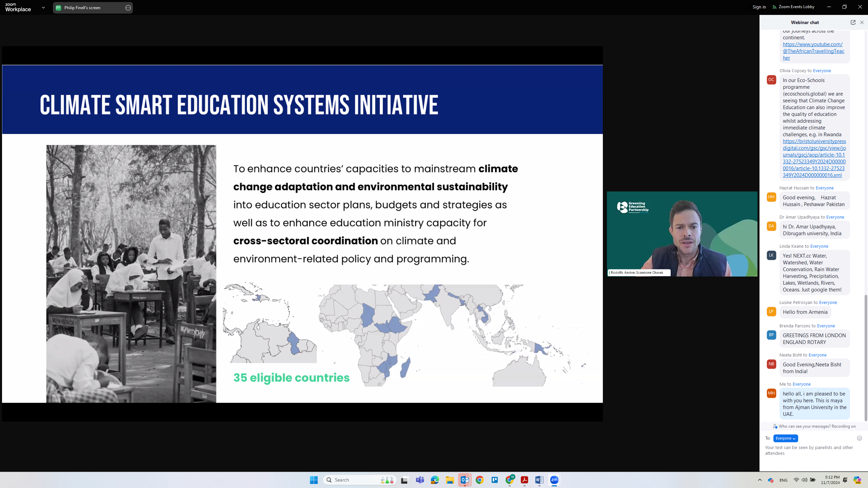Open screen share options ellipsis menu
Viewport: 868px width, 488px height.
tap(128, 8)
